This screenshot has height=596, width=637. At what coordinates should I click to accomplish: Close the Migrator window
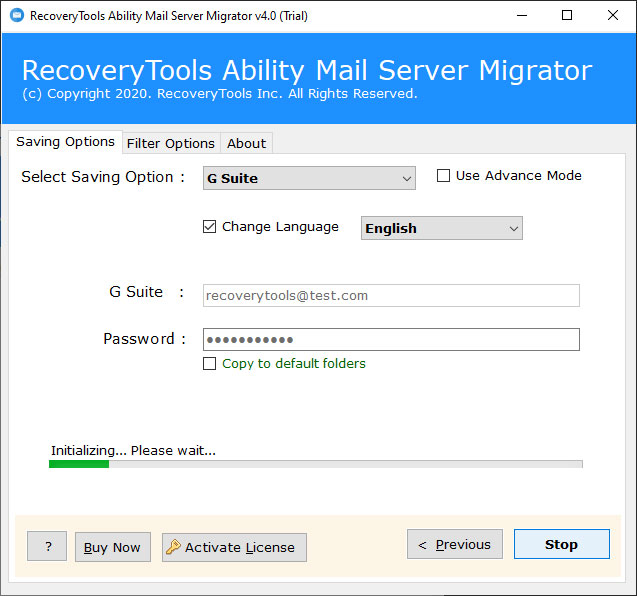[613, 15]
